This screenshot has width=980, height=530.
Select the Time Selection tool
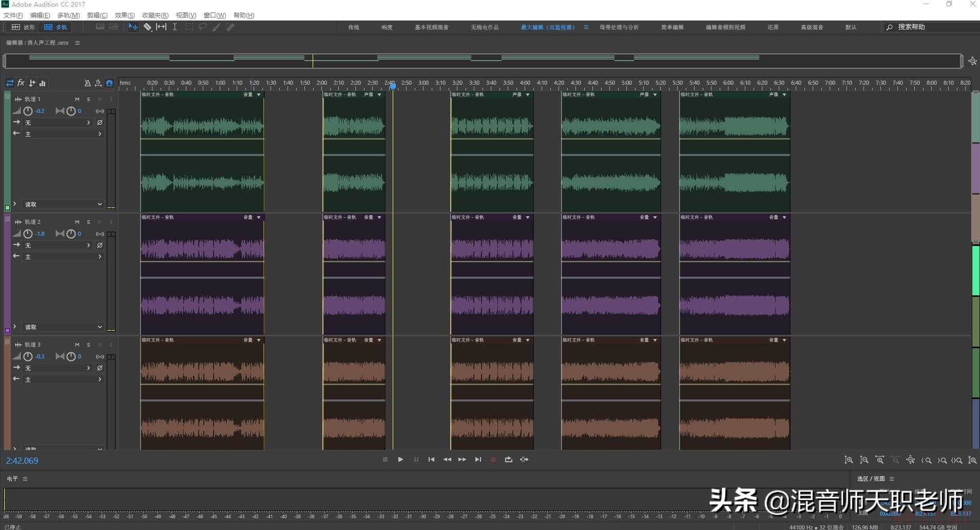(x=175, y=27)
